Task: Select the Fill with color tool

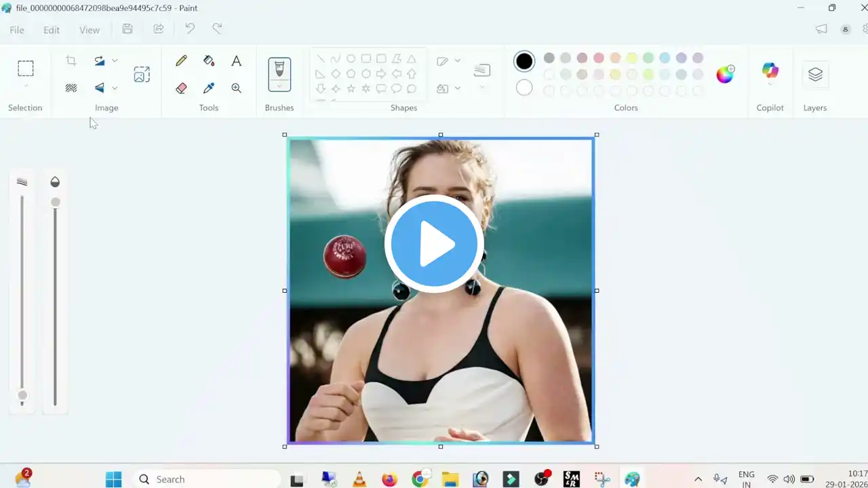Action: click(x=209, y=60)
